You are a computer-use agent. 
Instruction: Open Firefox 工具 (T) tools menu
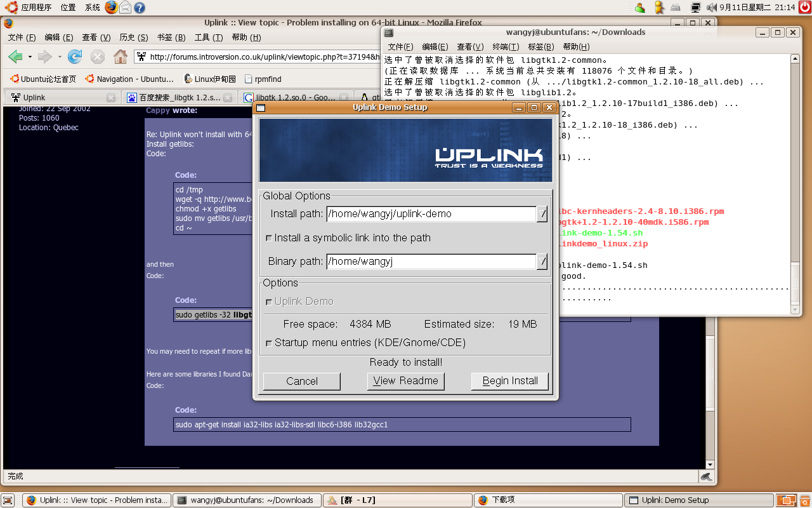point(209,37)
